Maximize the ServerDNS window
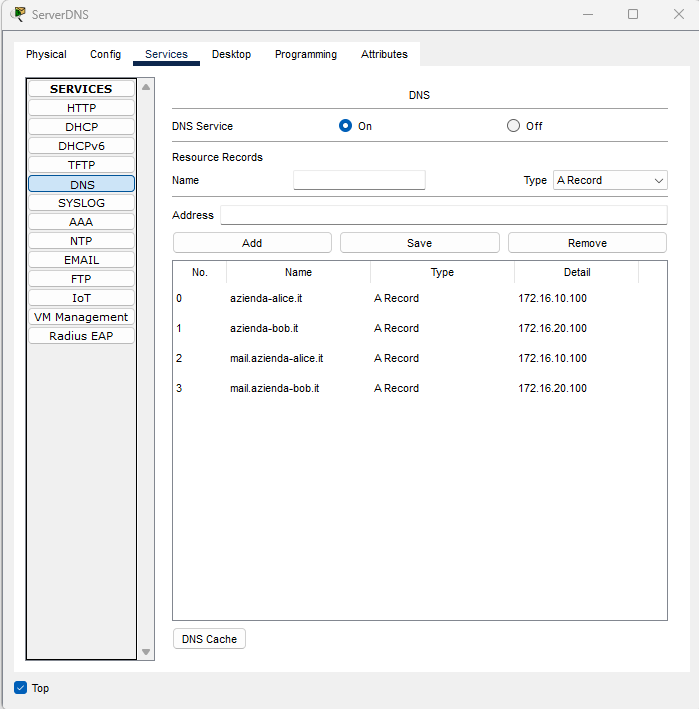 633,14
